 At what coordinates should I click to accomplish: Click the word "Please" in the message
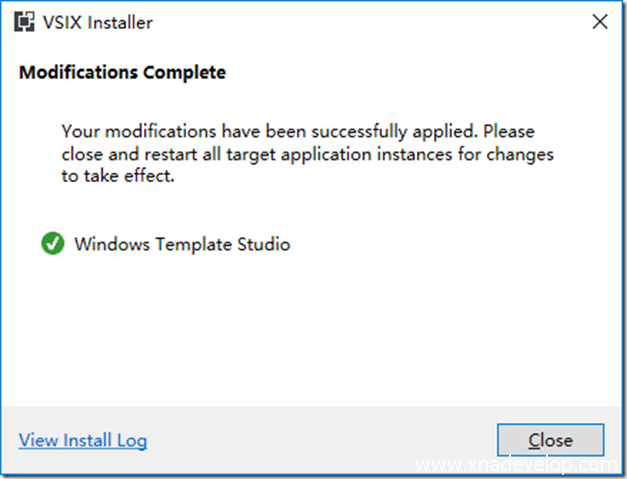coord(514,132)
